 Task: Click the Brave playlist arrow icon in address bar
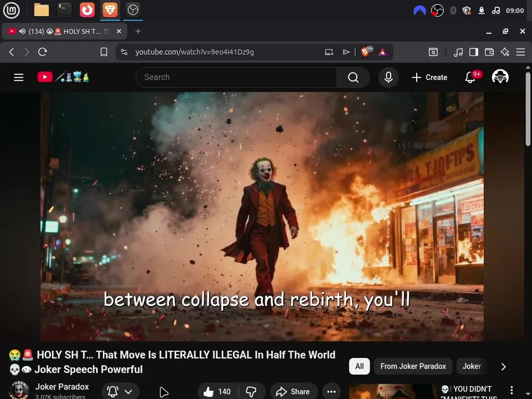pos(346,52)
